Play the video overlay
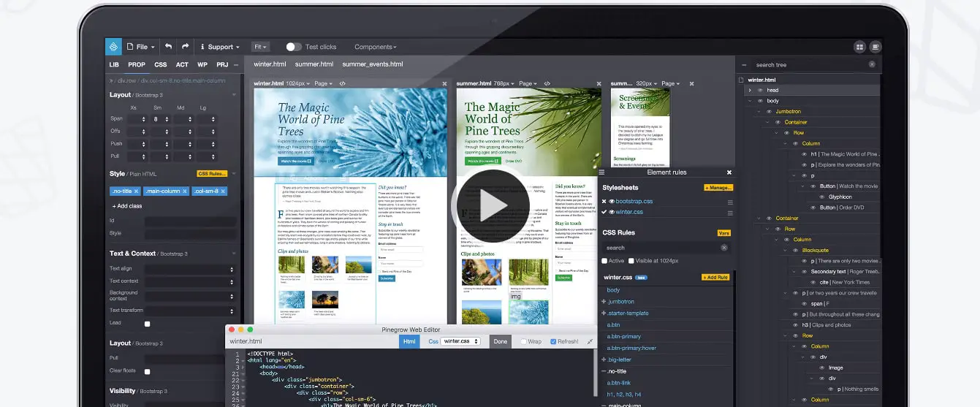Screen dimensions: 980x407 coord(493,206)
